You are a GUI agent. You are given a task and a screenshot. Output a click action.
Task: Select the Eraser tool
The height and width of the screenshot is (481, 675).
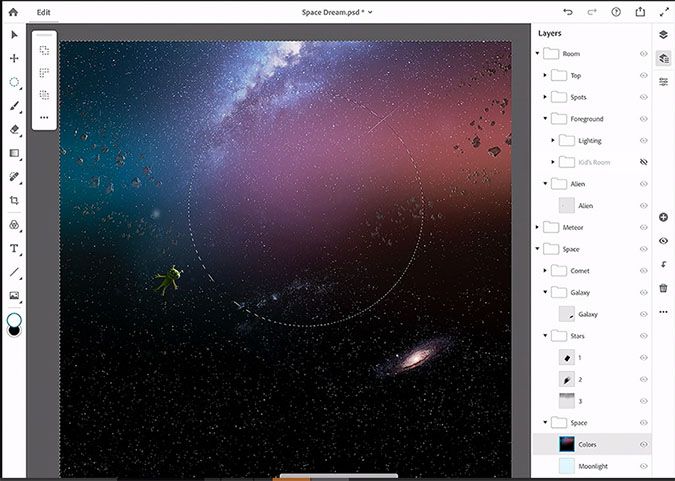coord(14,130)
